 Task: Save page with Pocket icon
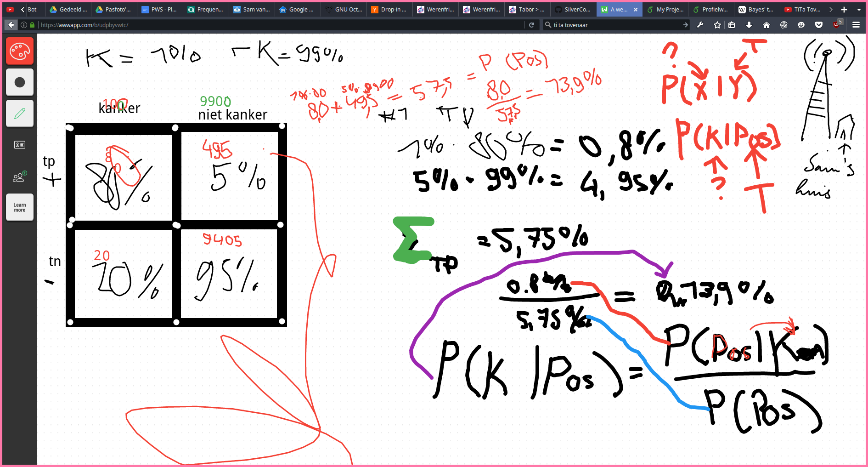[x=819, y=25]
